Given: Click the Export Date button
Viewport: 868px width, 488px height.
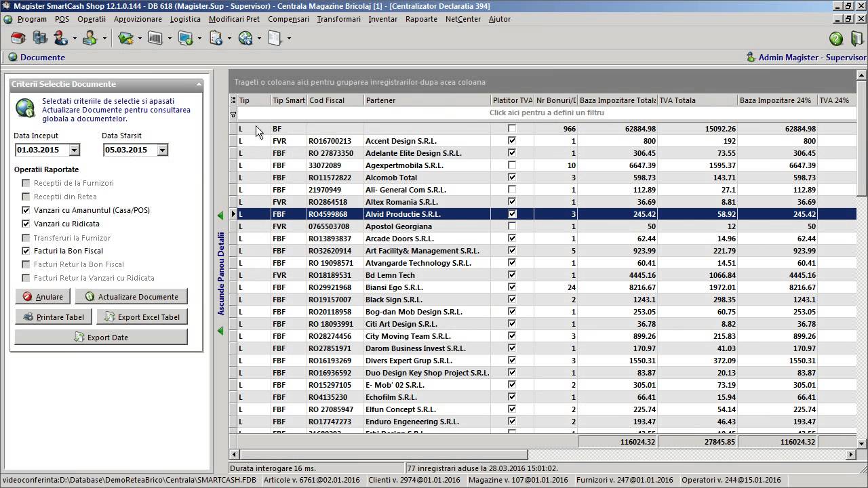Looking at the screenshot, I should (101, 338).
